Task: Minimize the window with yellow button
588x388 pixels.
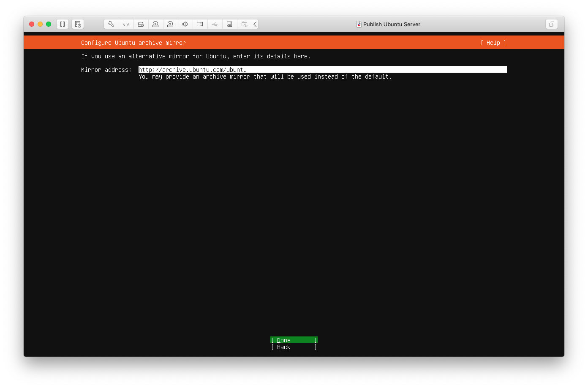Action: [x=40, y=24]
